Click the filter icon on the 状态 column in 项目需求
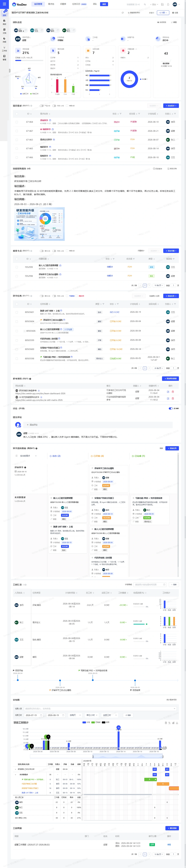186x868 pixels. 121,114
